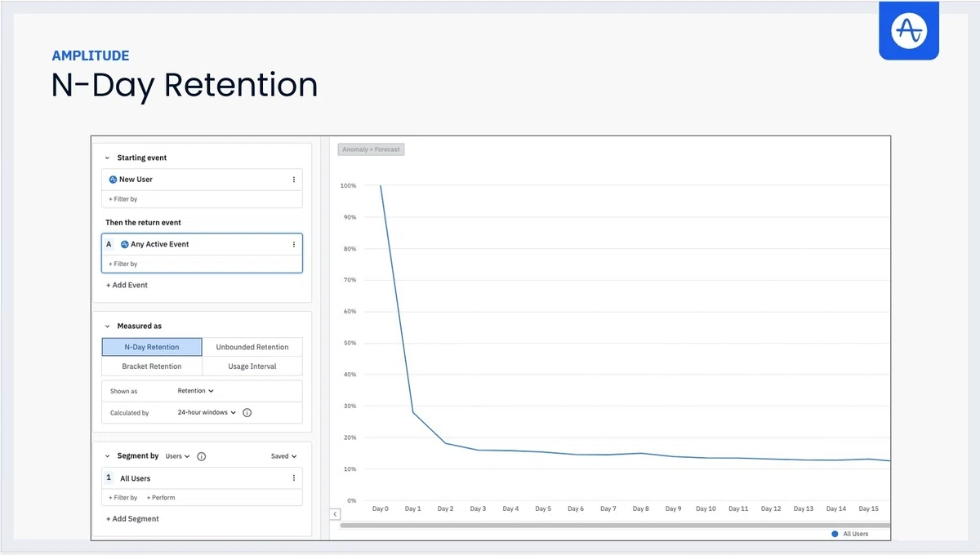Collapse the Starting event section
This screenshot has width=980, height=555.
107,158
